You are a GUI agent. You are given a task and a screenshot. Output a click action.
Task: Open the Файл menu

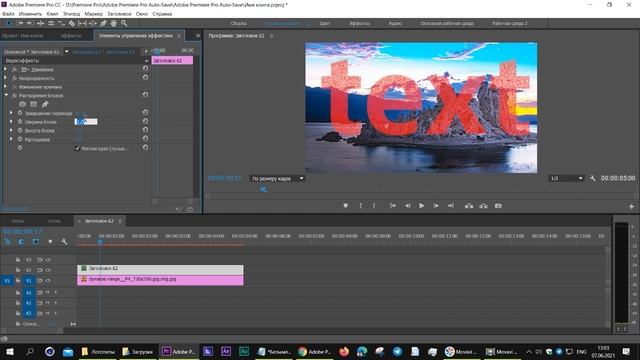point(8,14)
